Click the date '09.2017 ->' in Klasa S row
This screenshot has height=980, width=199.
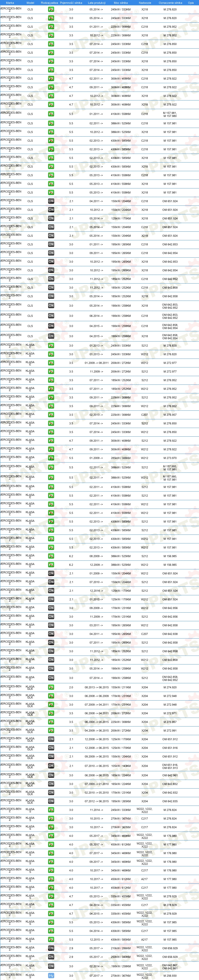click(96, 862)
